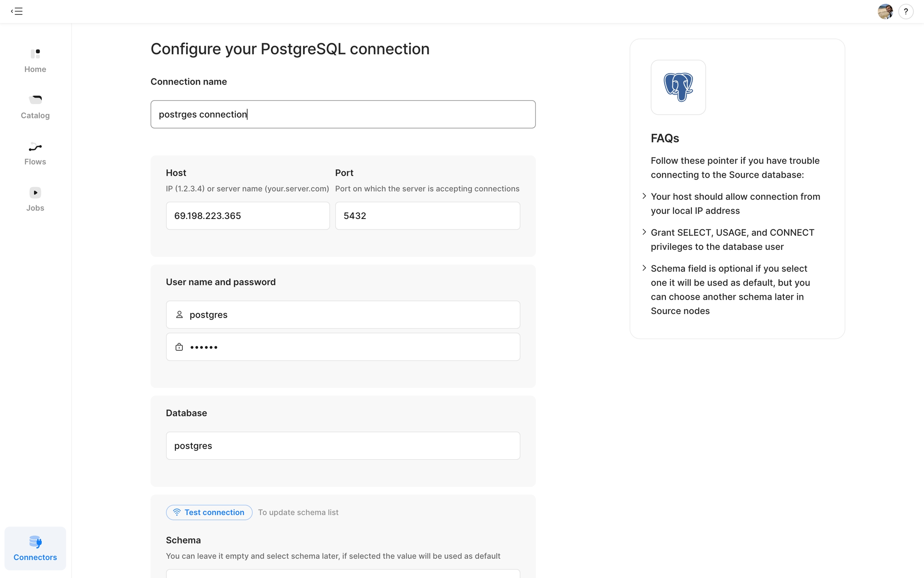Click the Schema field below description
Viewport: 924px width, 578px height.
(x=343, y=574)
